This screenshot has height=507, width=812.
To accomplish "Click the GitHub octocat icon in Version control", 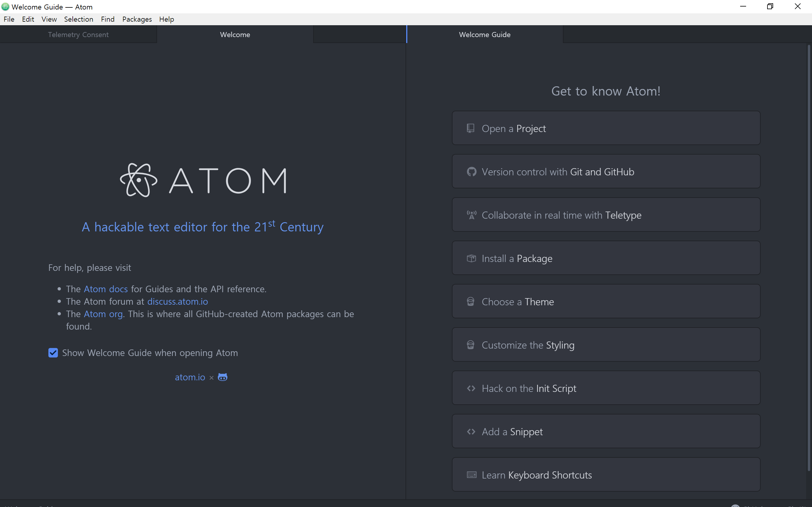I will click(x=471, y=172).
